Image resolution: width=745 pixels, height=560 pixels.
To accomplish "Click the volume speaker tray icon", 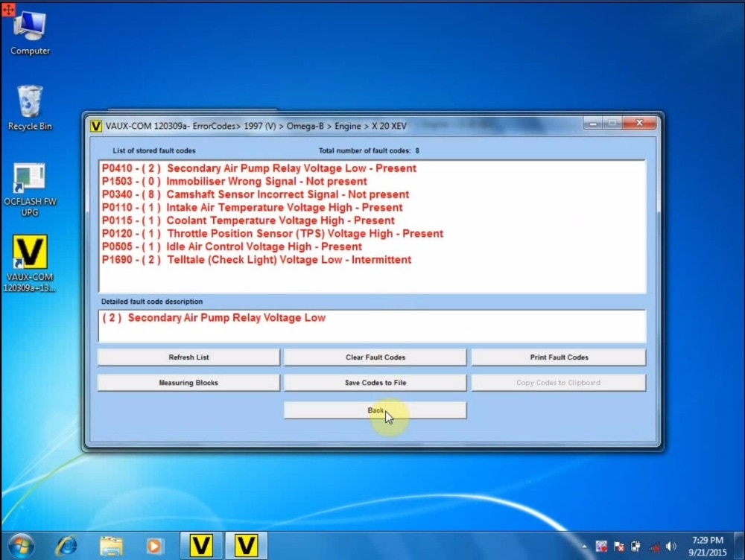I will pos(671,547).
